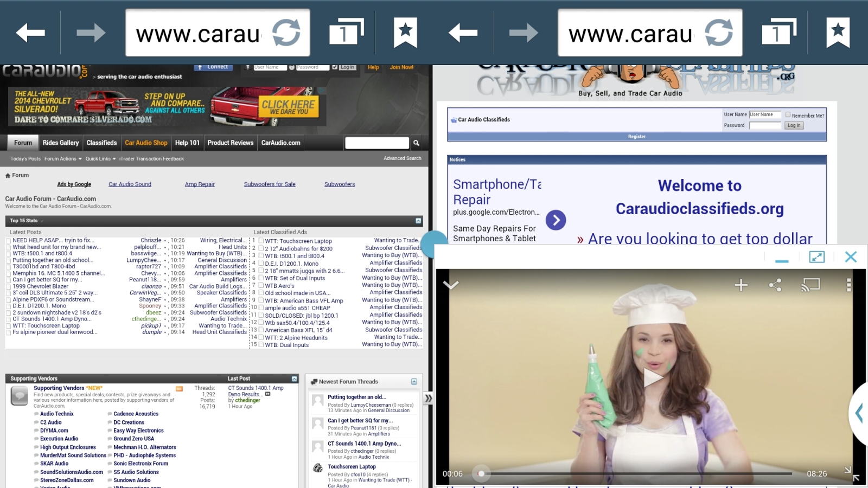Tick checkbox beside WTT: Touchscreen Laptop ad
This screenshot has width=868, height=488.
(x=261, y=241)
